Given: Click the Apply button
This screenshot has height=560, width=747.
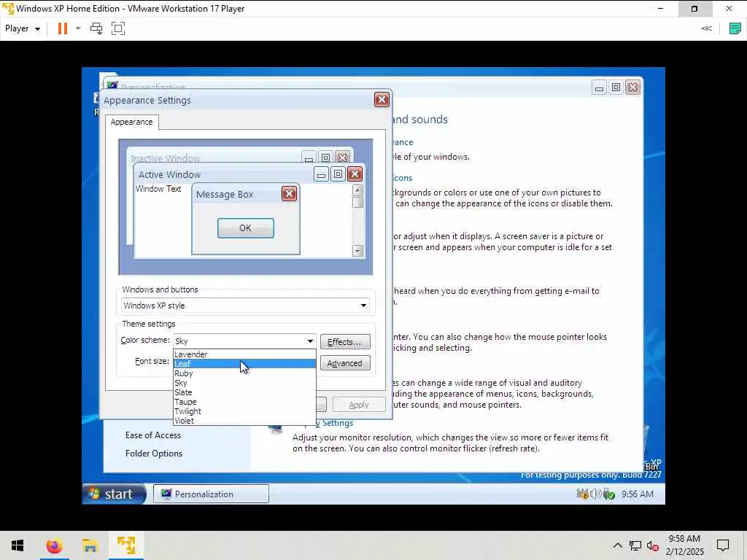Looking at the screenshot, I should 359,405.
